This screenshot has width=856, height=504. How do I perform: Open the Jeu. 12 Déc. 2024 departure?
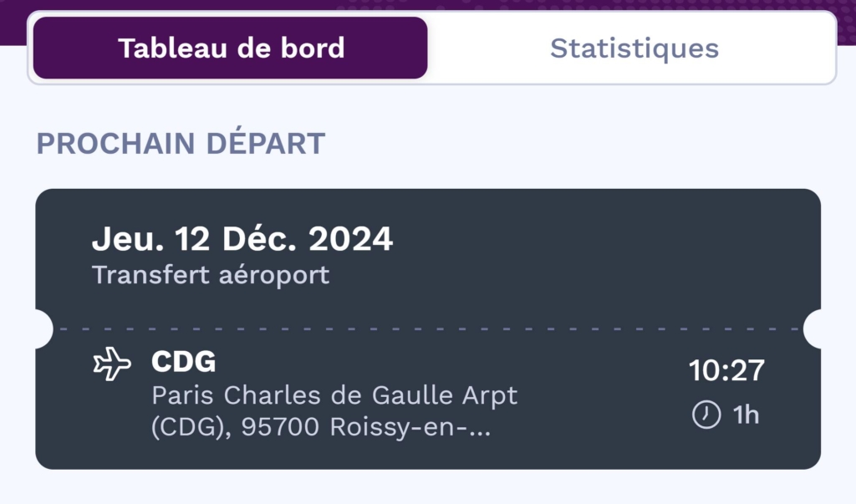(242, 240)
